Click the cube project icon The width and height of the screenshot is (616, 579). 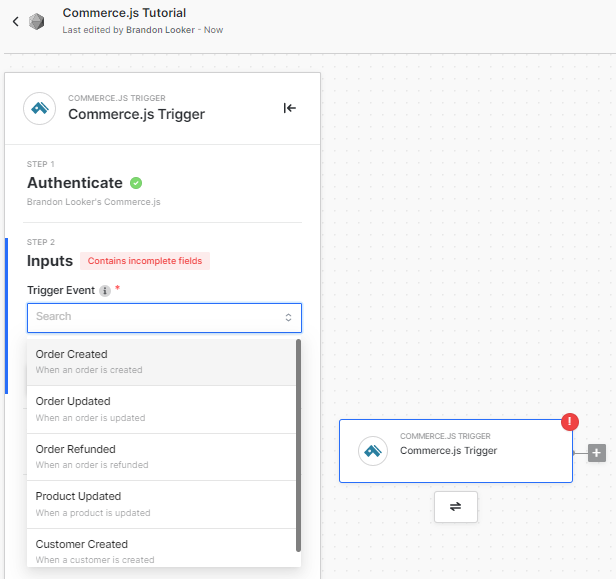click(37, 21)
